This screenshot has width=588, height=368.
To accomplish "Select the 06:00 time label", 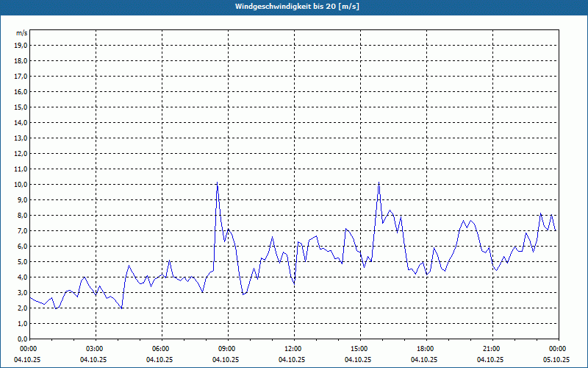I will [160, 349].
